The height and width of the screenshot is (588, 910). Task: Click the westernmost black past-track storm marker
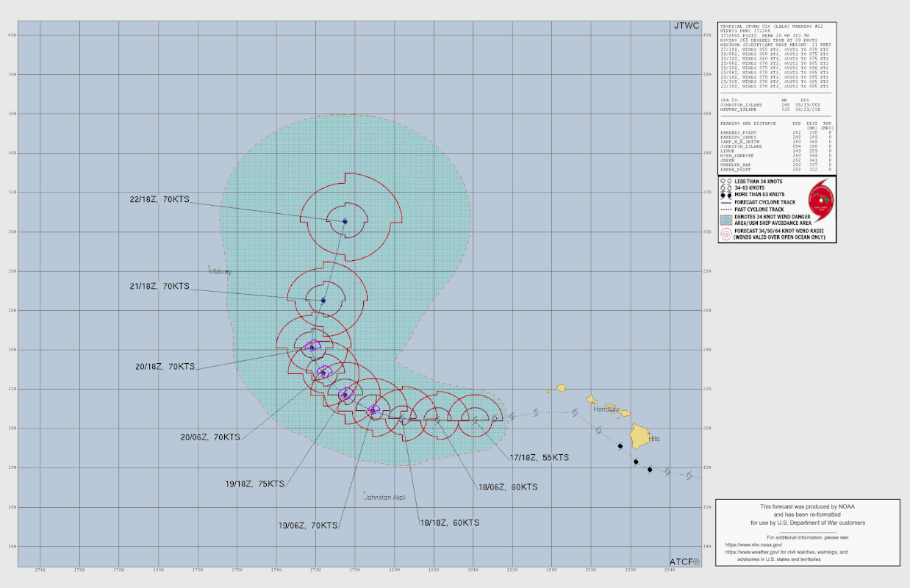click(620, 446)
